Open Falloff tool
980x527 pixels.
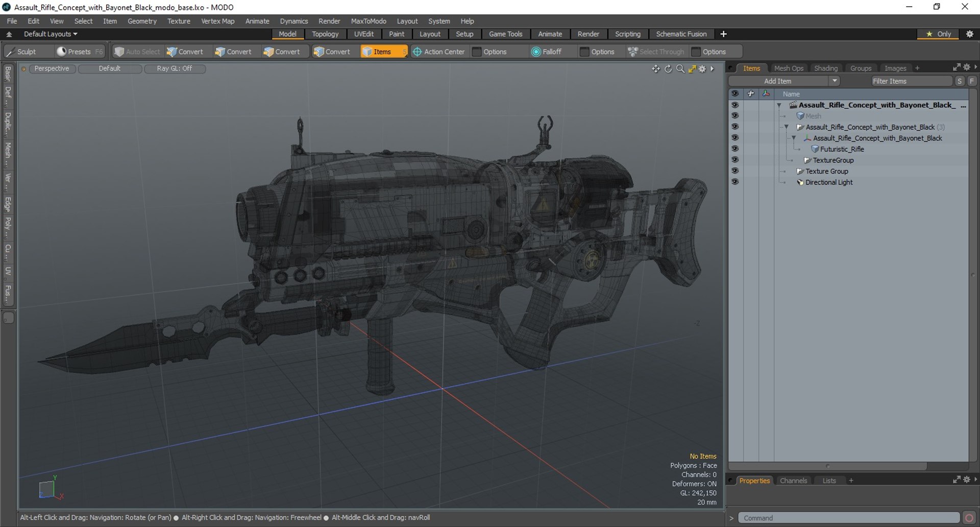546,52
